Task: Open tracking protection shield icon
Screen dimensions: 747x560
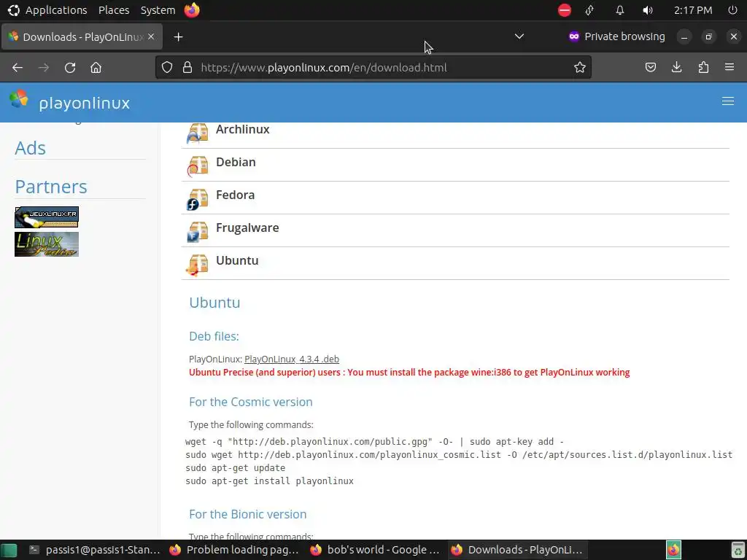Action: click(x=167, y=68)
